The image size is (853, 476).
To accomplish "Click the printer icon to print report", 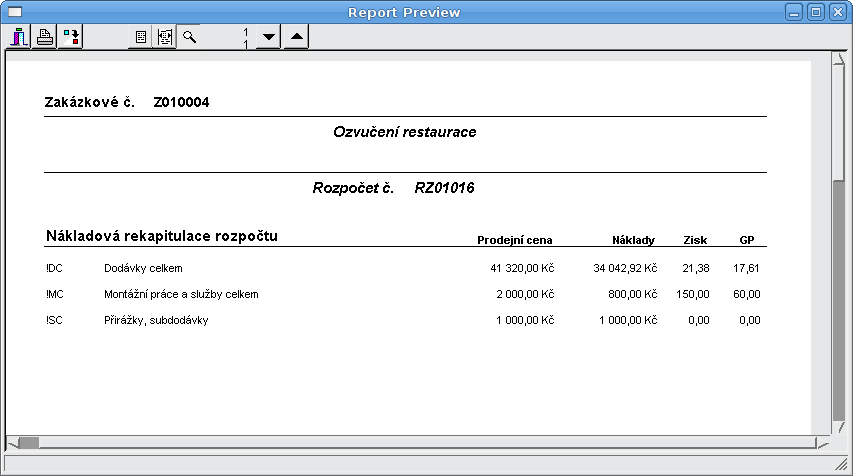I will (45, 37).
